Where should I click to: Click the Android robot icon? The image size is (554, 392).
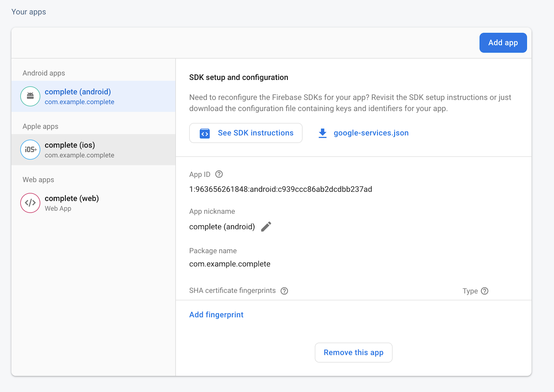pyautogui.click(x=30, y=96)
